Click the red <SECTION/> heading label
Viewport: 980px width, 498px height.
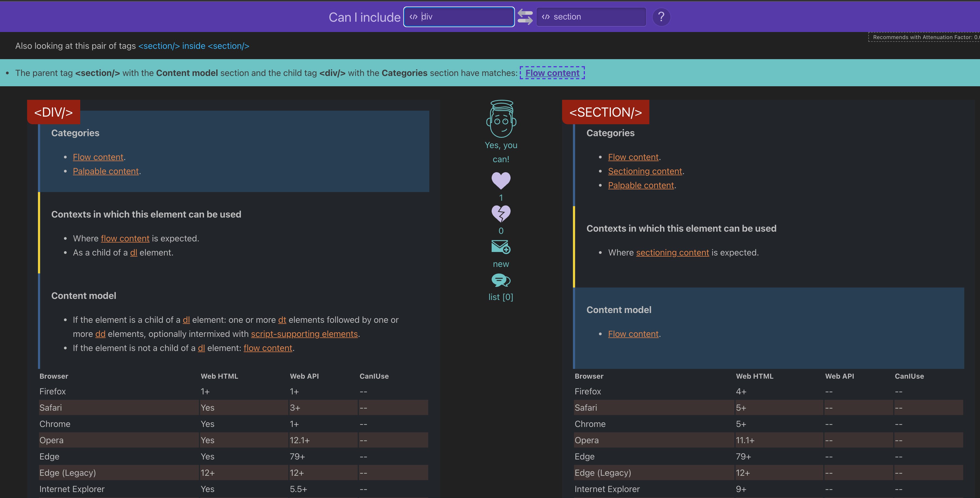click(x=606, y=112)
